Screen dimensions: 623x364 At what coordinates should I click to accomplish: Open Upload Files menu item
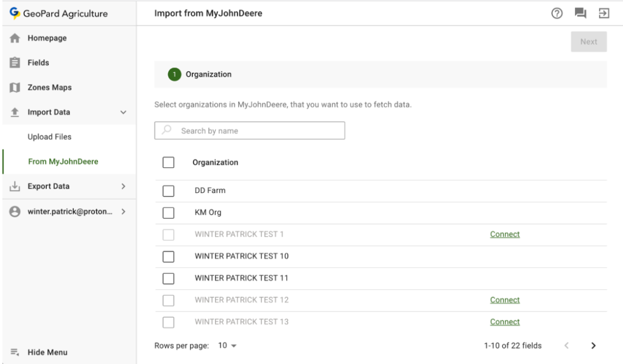(50, 137)
